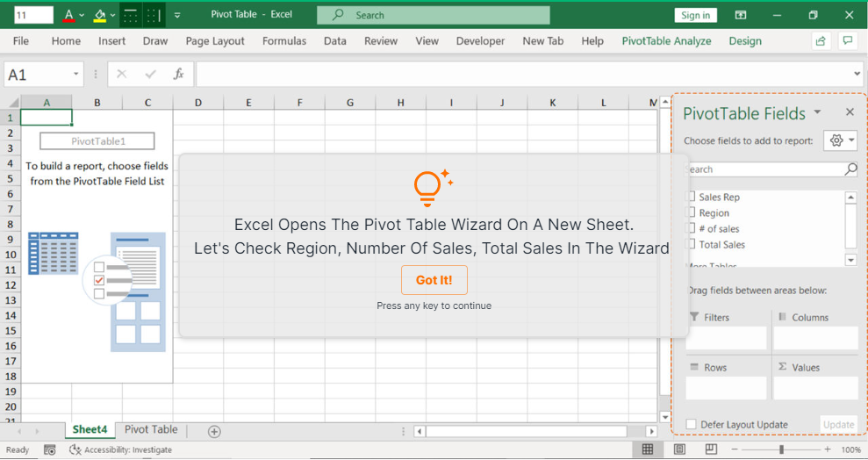
Task: Click the font color A icon
Action: click(x=68, y=15)
